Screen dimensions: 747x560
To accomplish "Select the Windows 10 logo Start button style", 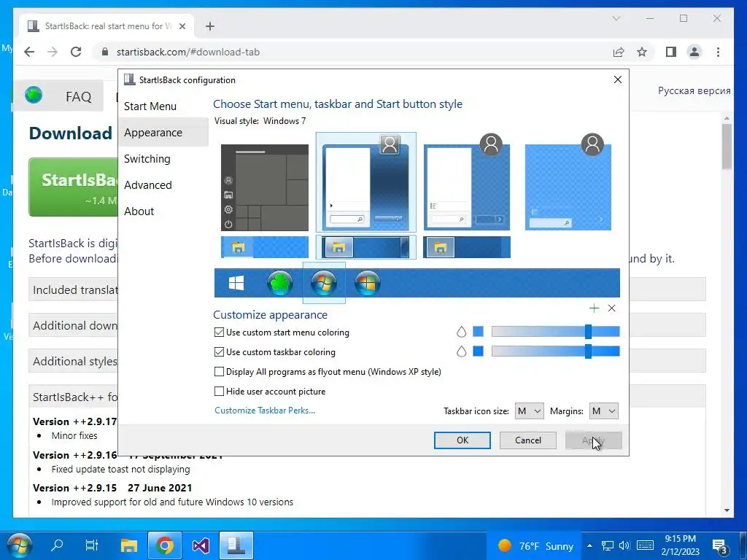I will coord(236,283).
